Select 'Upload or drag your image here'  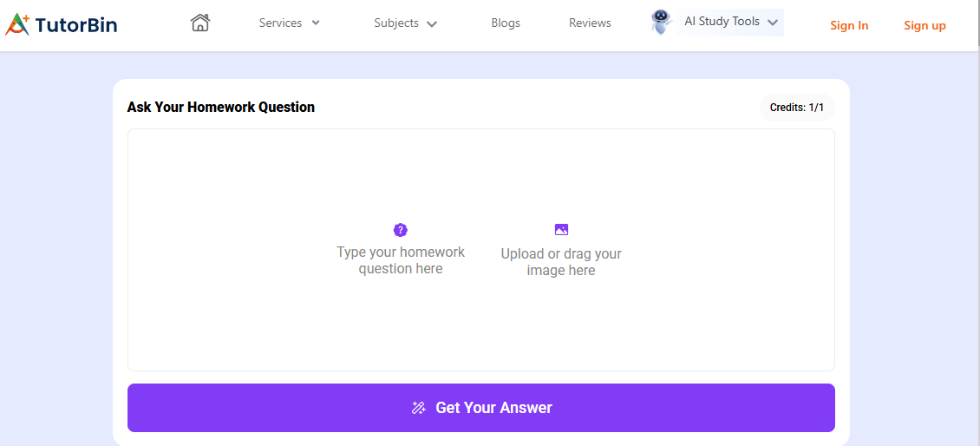point(561,262)
